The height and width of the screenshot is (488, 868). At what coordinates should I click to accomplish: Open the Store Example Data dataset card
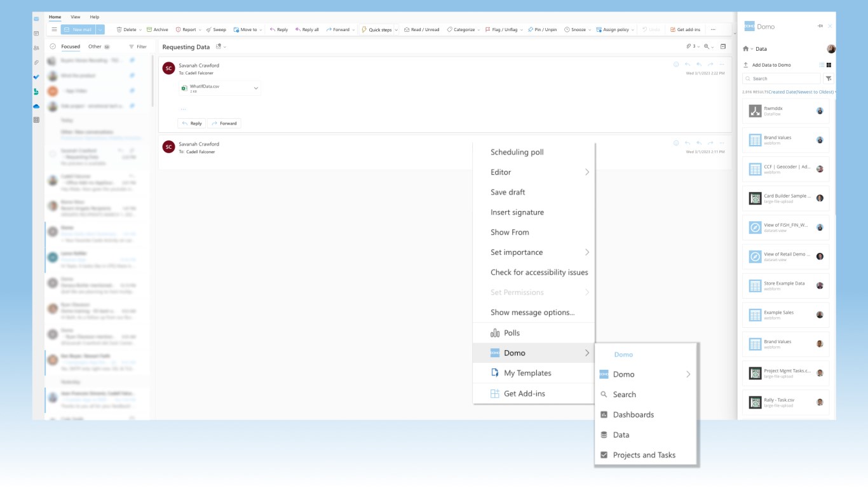pyautogui.click(x=786, y=286)
